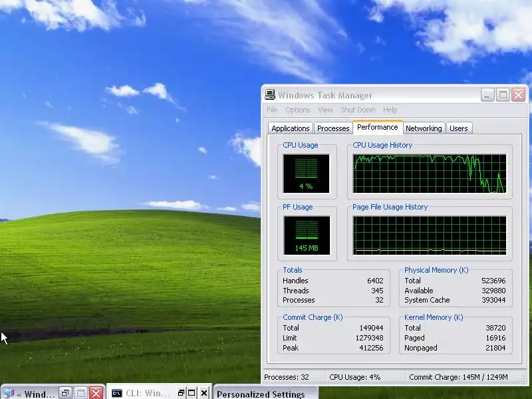Image resolution: width=532 pixels, height=399 pixels.
Task: Click the Nonpaged value 21804
Action: pyautogui.click(x=495, y=348)
